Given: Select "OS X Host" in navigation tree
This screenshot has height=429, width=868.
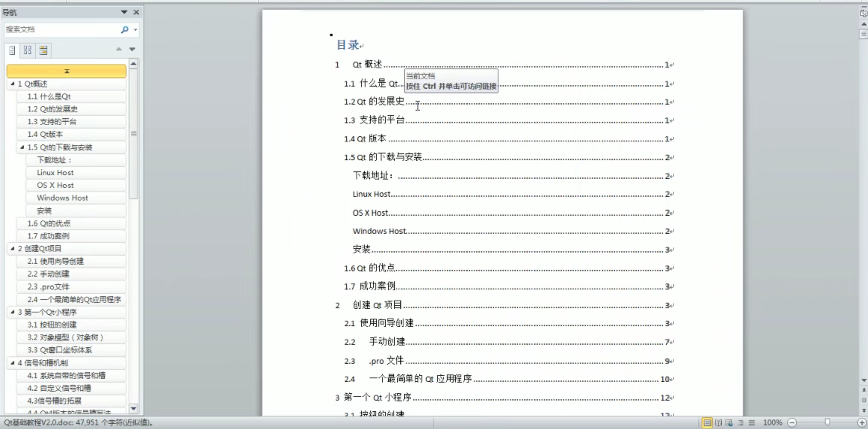Looking at the screenshot, I should [x=76, y=185].
